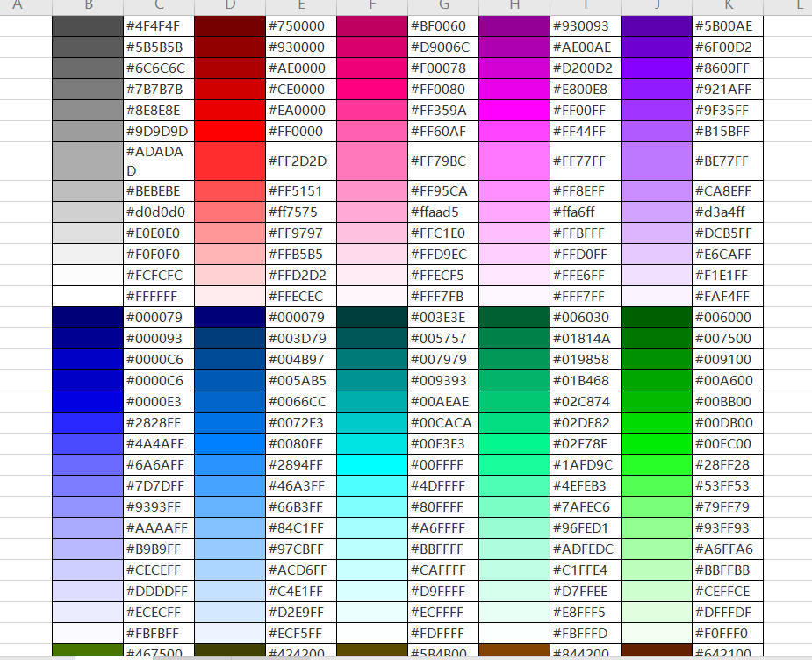Click column header B

[x=88, y=6]
